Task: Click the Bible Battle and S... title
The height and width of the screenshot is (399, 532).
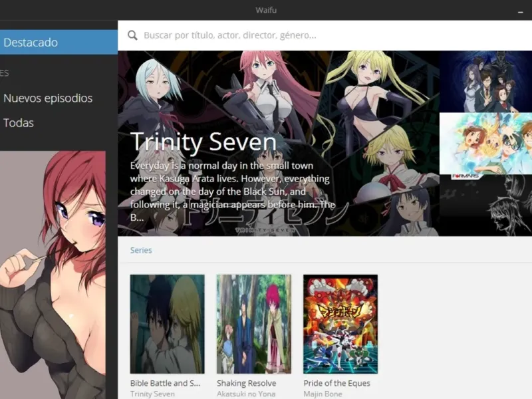Action: 165,383
